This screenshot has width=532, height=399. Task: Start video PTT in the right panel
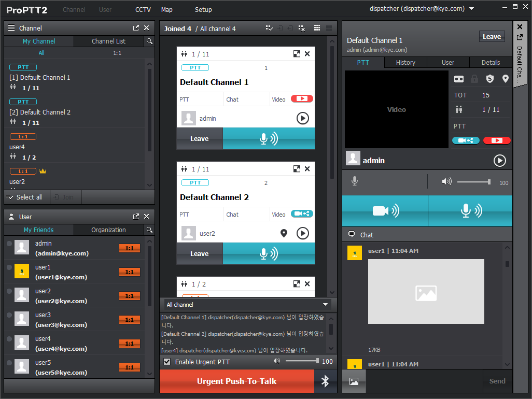(x=385, y=210)
